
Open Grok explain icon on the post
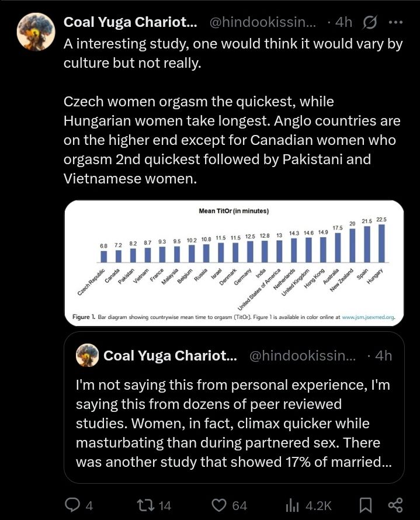(370, 23)
